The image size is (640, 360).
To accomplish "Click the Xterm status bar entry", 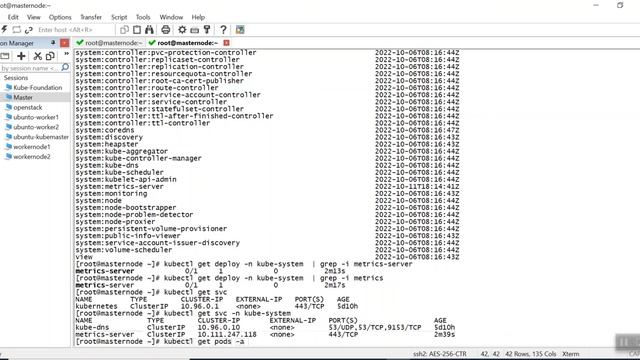I will [x=570, y=354].
